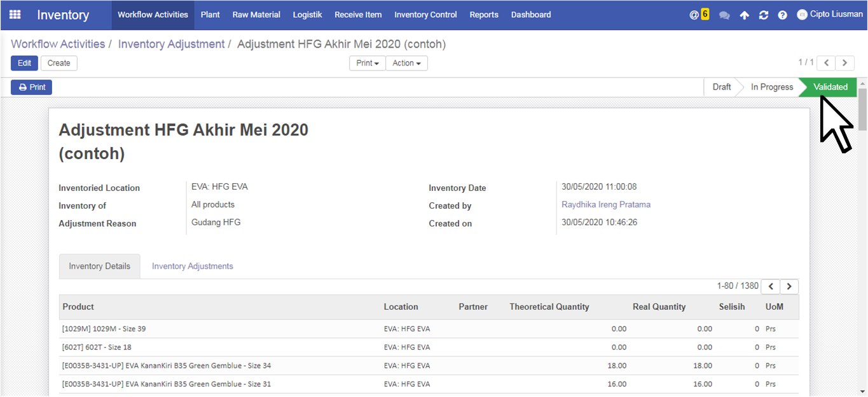Open the apps grid menu icon

pyautogui.click(x=15, y=15)
